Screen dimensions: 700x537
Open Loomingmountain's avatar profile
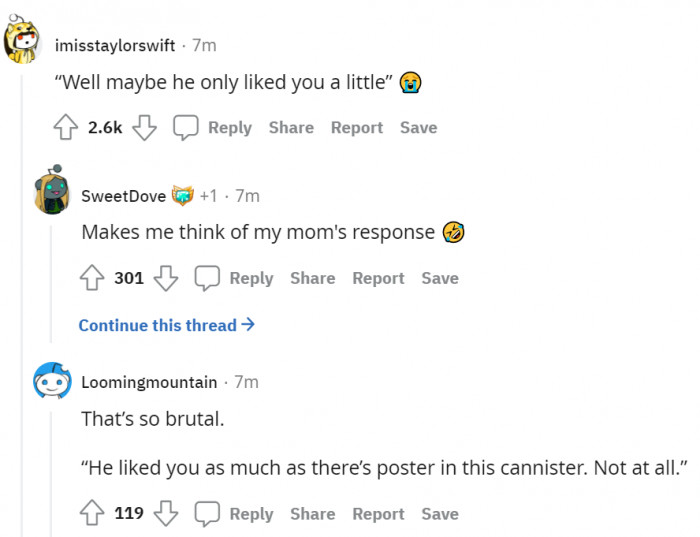tap(52, 381)
